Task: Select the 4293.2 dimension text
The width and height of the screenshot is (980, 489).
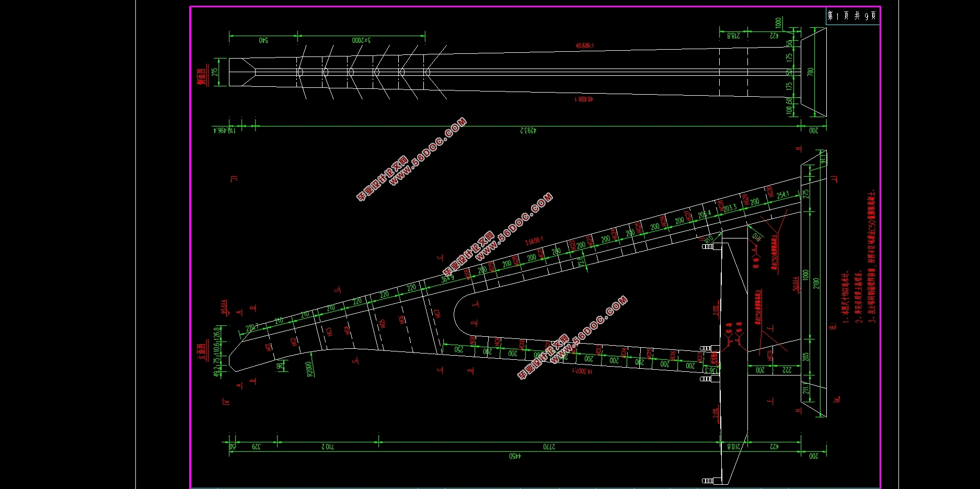Action: [x=528, y=130]
